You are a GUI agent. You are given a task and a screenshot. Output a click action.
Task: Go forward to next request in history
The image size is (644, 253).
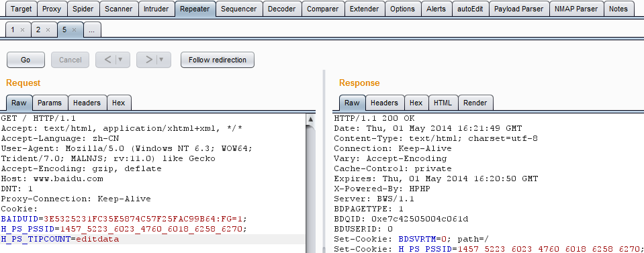[150, 60]
